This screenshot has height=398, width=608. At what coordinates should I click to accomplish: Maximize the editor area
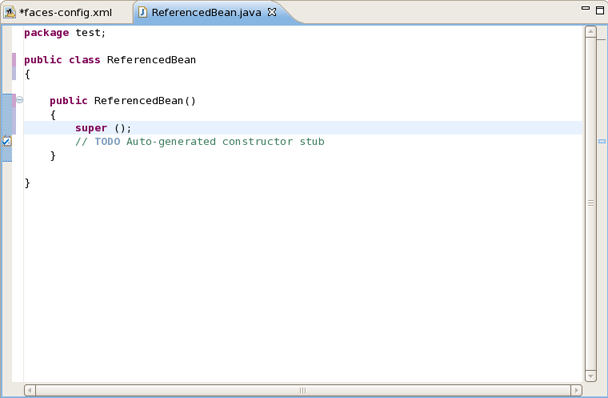600,10
